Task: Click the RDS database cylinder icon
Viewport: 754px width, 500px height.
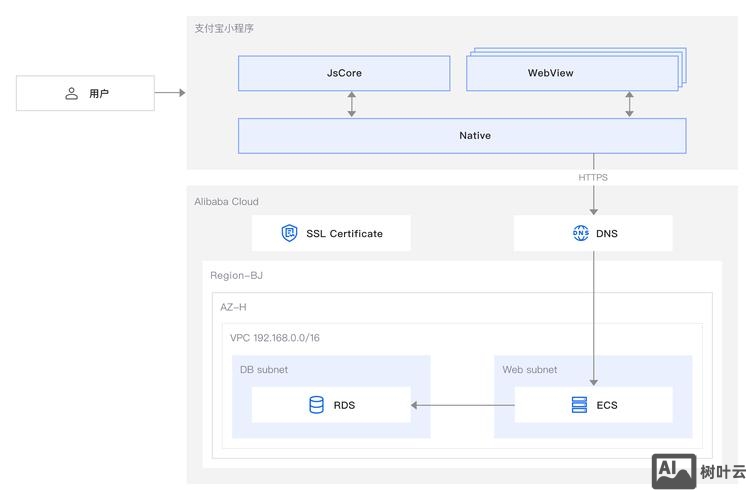Action: tap(317, 405)
